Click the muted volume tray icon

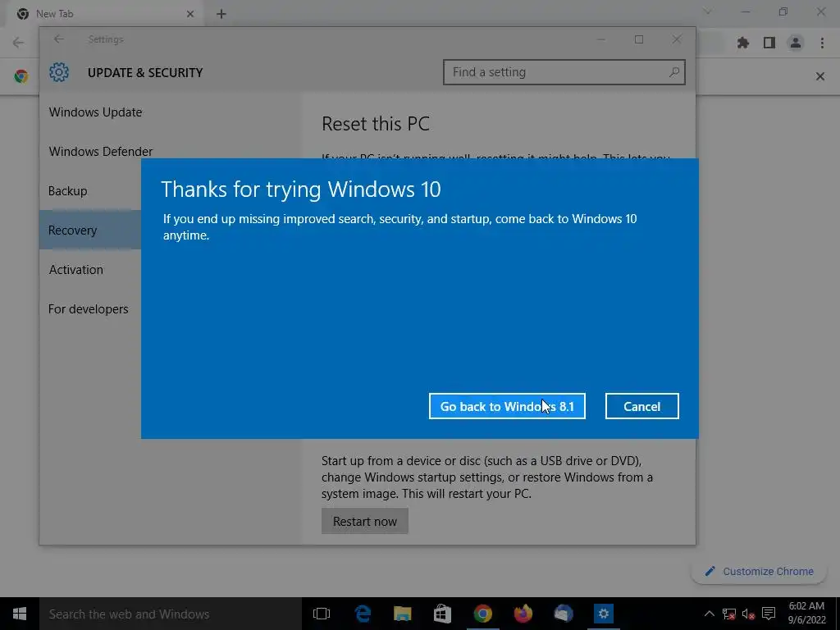pyautogui.click(x=748, y=614)
